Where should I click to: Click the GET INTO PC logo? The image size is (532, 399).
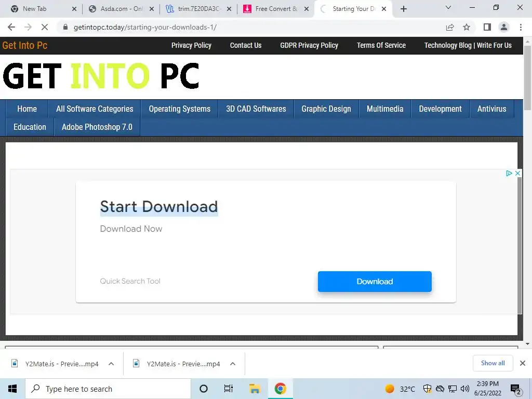[101, 76]
